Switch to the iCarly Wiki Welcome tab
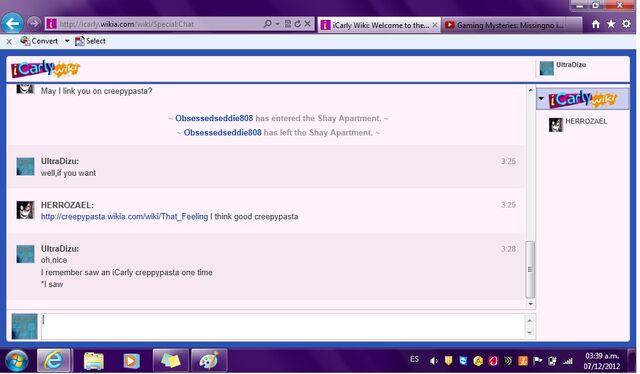 coord(379,25)
